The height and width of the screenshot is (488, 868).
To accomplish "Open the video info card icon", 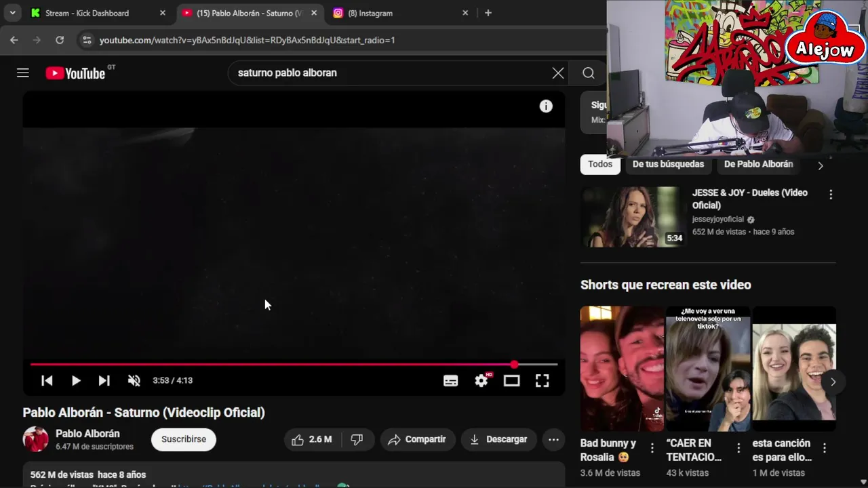I will point(546,106).
